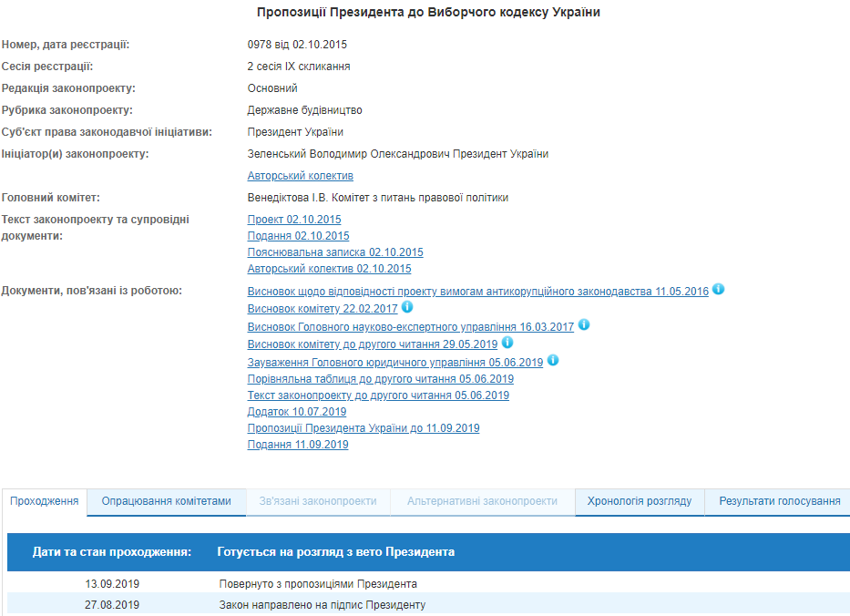Click info icon beside Висновок комітету 22.02.2017
This screenshot has width=850, height=616.
click(407, 308)
